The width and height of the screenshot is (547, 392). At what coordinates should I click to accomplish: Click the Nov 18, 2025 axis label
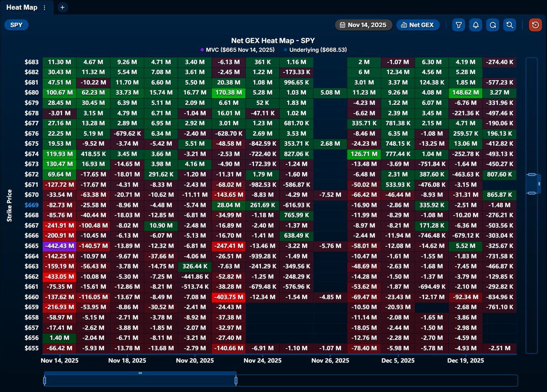click(x=127, y=361)
